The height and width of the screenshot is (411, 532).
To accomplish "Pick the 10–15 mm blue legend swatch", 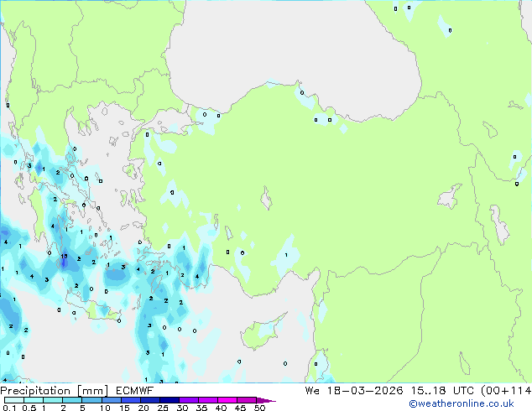I will pos(111,400).
